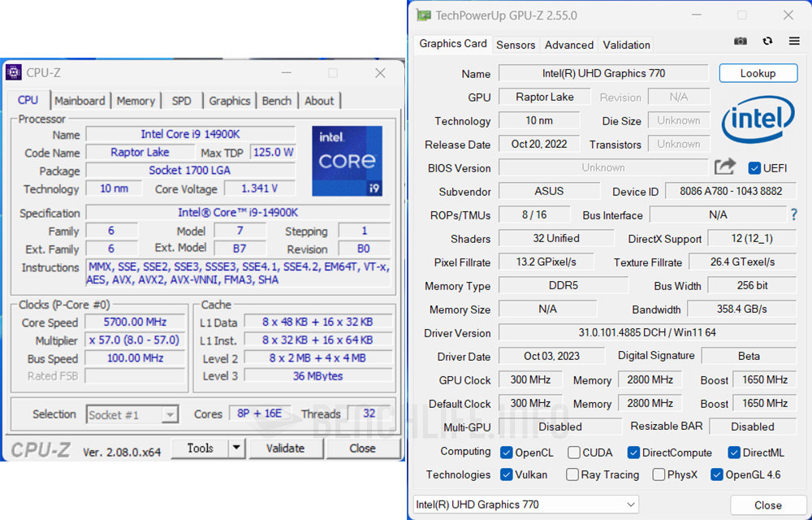
Task: Click the Bus Speed value 100.00 MHz
Action: pyautogui.click(x=135, y=358)
